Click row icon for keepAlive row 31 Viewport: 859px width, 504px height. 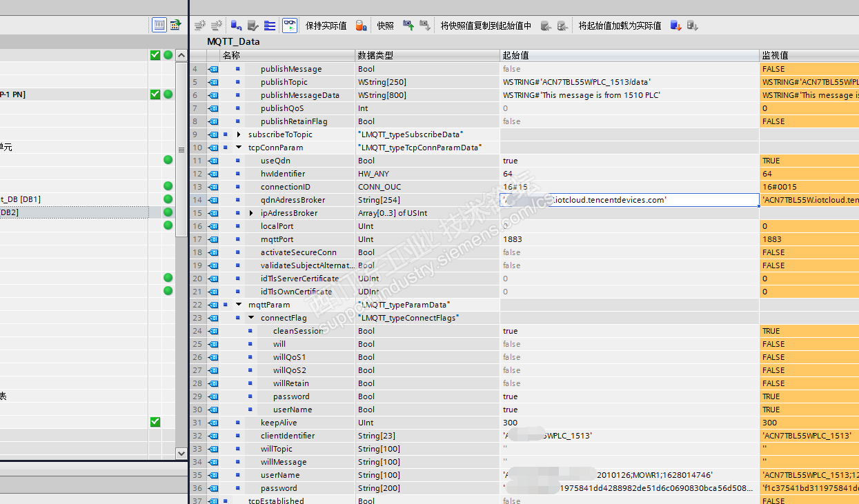pyautogui.click(x=213, y=423)
